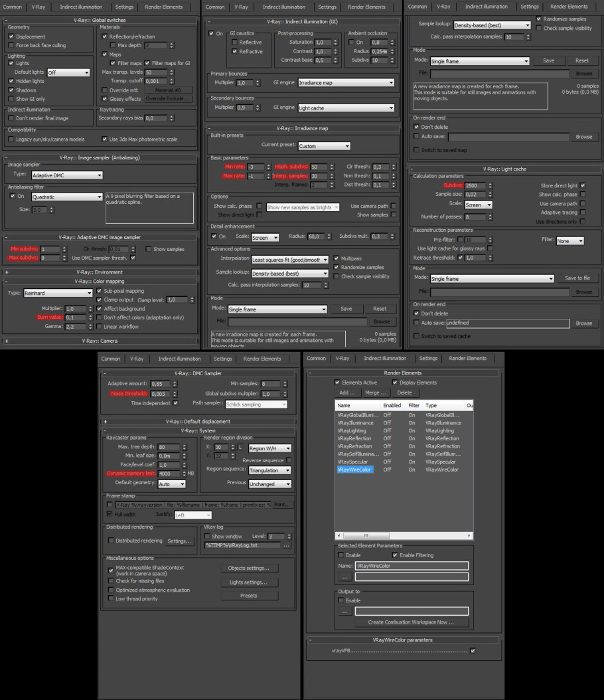
Task: Enable Show GI only
Action: (11, 99)
